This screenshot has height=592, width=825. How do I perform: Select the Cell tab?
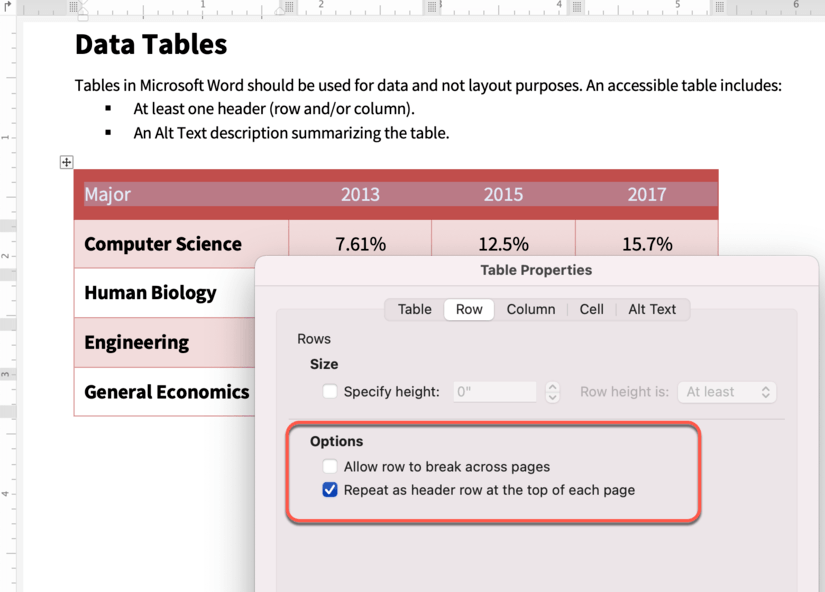[591, 309]
